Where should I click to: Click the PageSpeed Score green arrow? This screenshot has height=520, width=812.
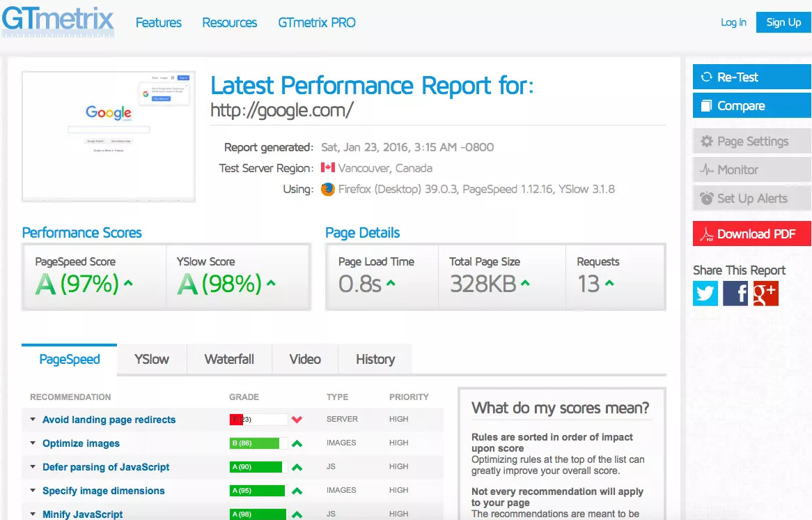[x=128, y=283]
